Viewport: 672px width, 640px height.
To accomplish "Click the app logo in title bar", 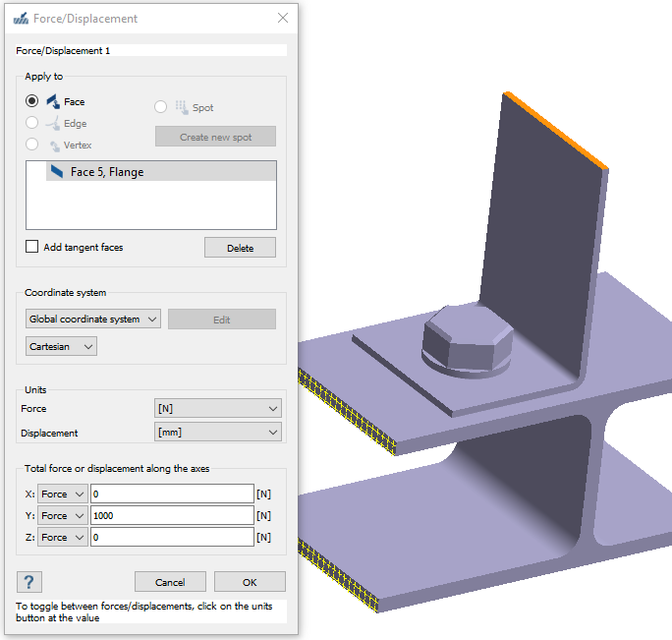I will [20, 19].
